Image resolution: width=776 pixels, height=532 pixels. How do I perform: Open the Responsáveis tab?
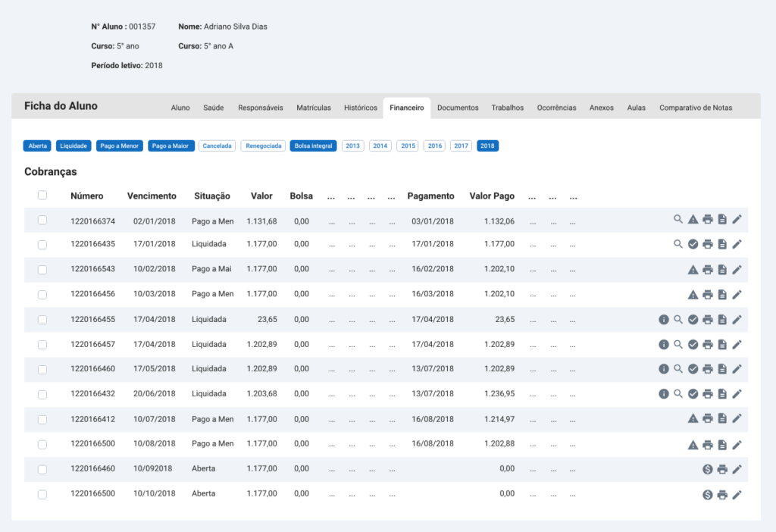coord(261,108)
